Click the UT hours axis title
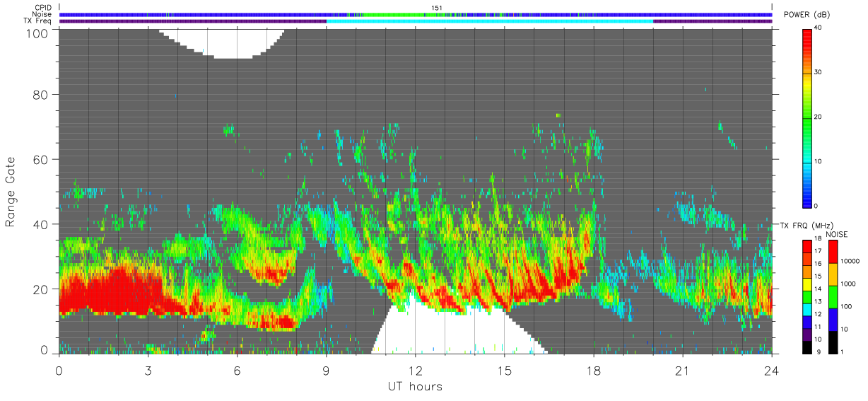 (415, 387)
